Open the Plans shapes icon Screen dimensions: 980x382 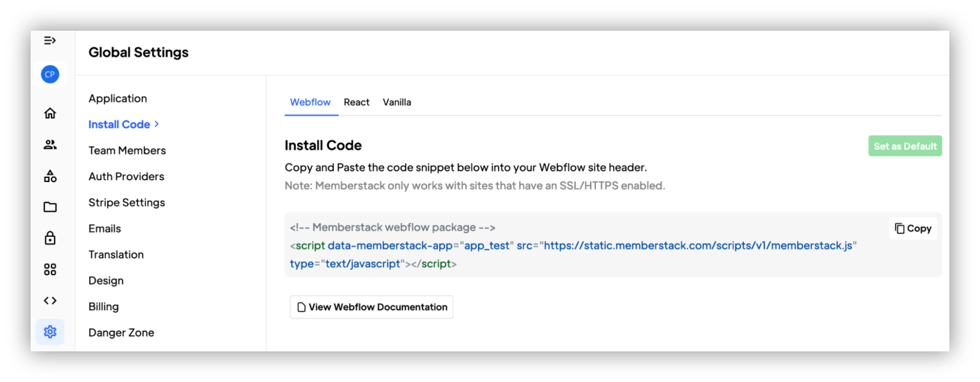coord(50,176)
